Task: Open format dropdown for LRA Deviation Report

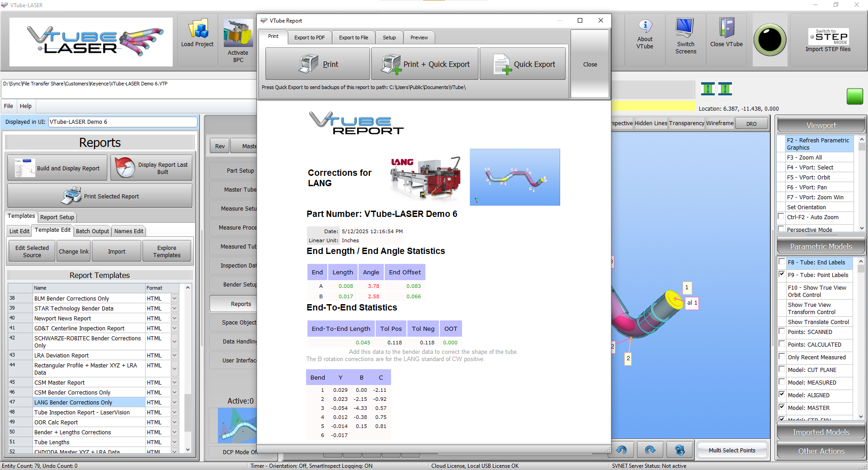Action: pos(175,355)
